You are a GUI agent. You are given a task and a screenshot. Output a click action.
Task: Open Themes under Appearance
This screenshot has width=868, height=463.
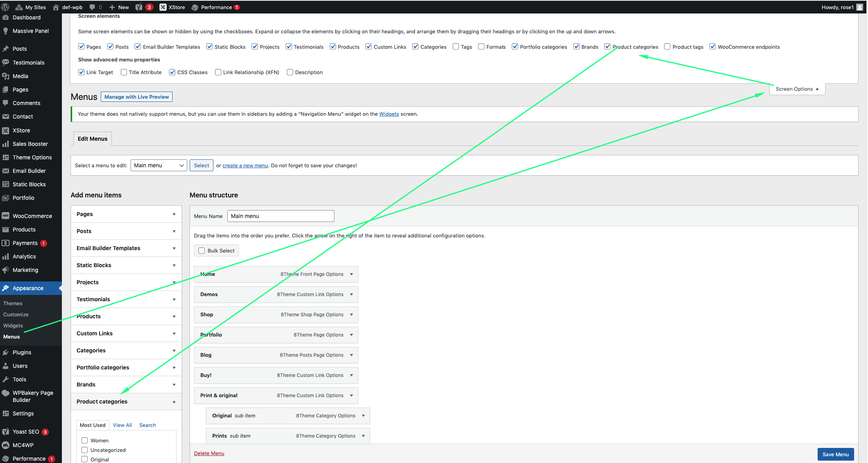click(x=13, y=303)
